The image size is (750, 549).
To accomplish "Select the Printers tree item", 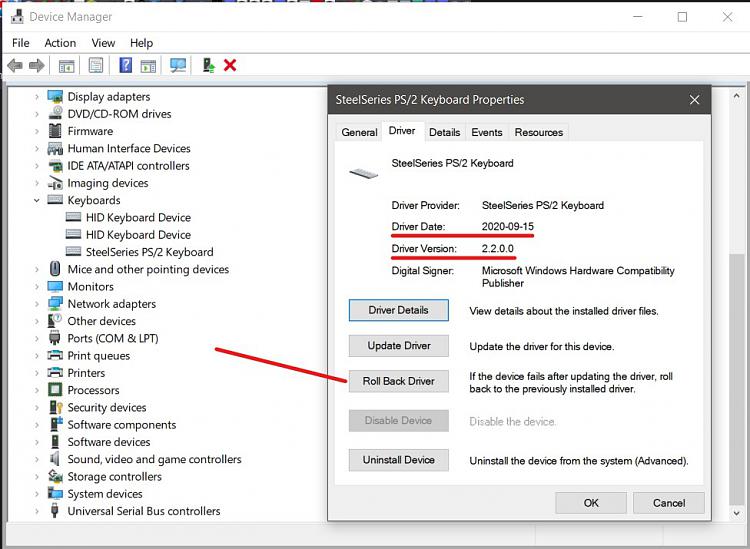I will 86,373.
